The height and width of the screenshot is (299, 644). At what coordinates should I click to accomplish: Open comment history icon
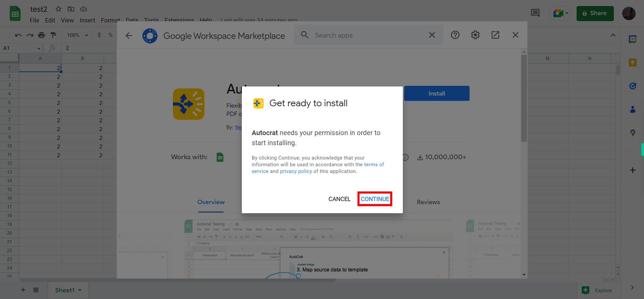click(x=535, y=13)
